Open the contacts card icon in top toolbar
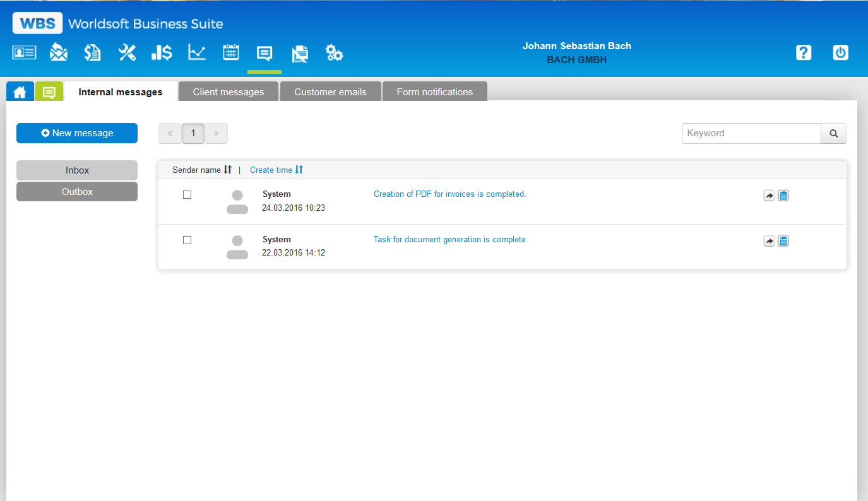This screenshot has width=868, height=501. pyautogui.click(x=25, y=53)
